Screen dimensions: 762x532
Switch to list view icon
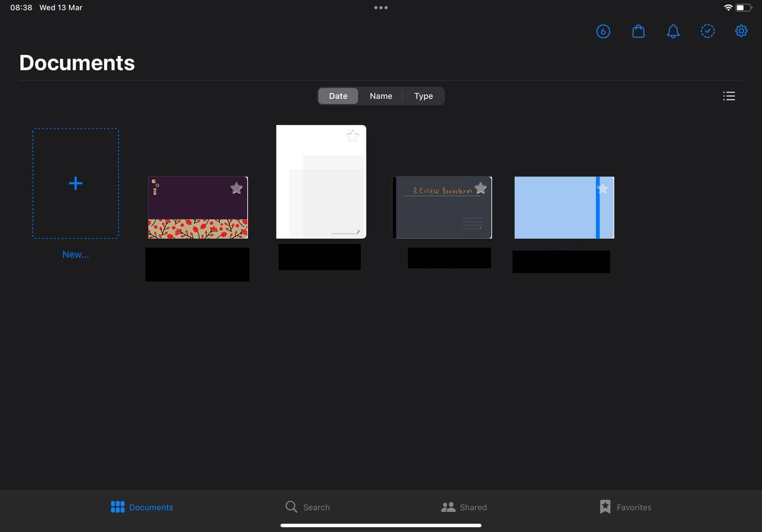click(x=729, y=96)
